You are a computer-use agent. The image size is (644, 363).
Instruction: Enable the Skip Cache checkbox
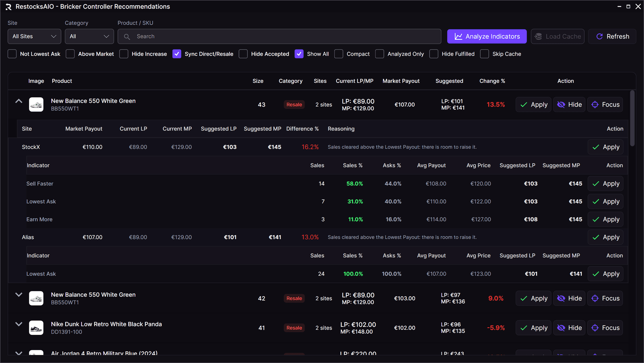485,54
